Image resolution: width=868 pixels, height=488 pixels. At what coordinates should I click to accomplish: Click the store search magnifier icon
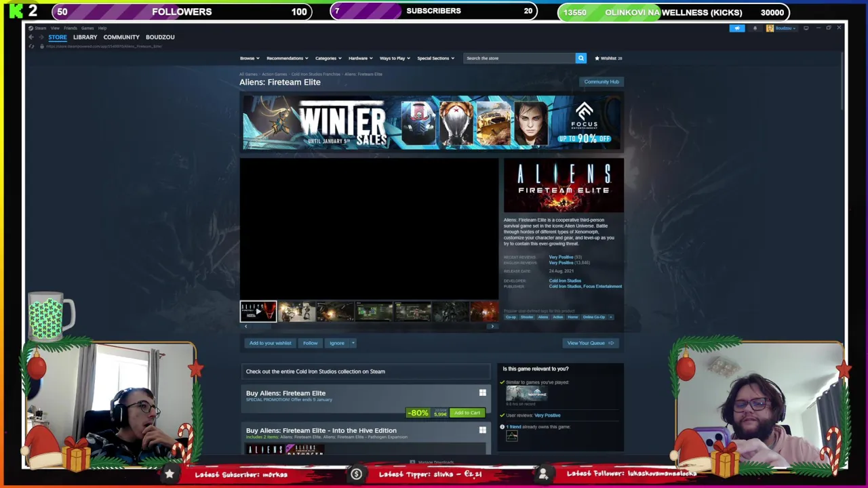580,58
